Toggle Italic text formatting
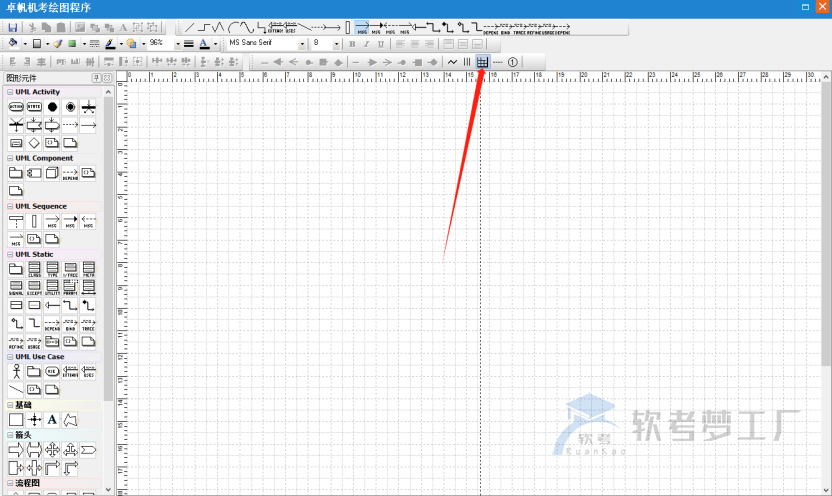832x496 pixels. 366,44
